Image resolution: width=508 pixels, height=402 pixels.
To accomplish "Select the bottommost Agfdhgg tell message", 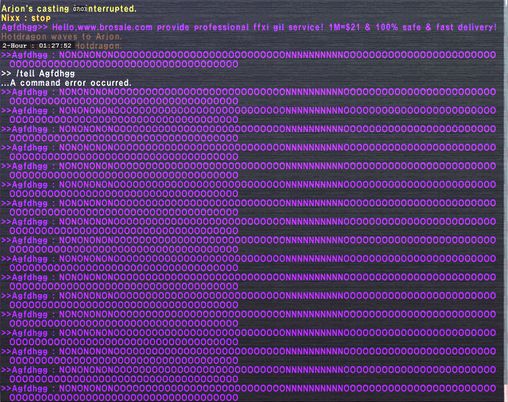I will (248, 393).
